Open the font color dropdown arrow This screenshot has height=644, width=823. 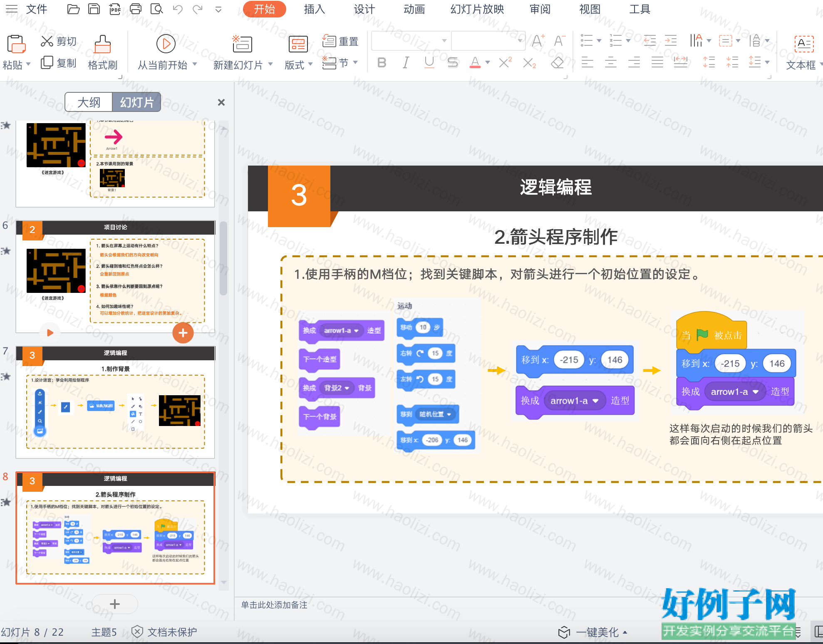(488, 63)
